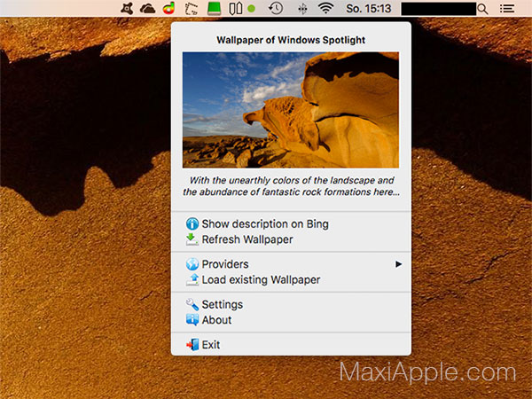Click the green status dot in menu bar

coord(252,9)
